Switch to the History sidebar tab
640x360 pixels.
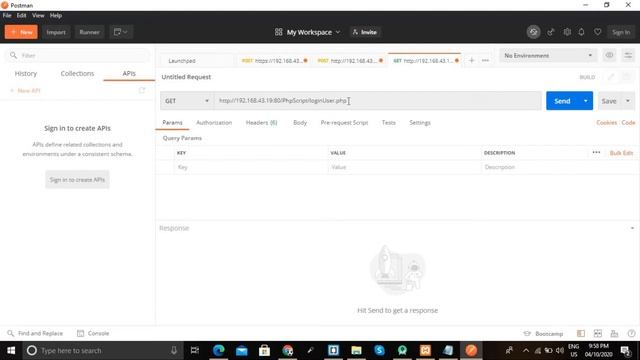click(x=26, y=73)
